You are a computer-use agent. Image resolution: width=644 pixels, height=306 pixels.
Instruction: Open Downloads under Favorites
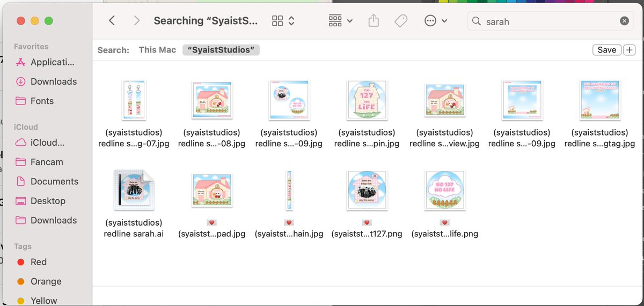click(x=46, y=81)
